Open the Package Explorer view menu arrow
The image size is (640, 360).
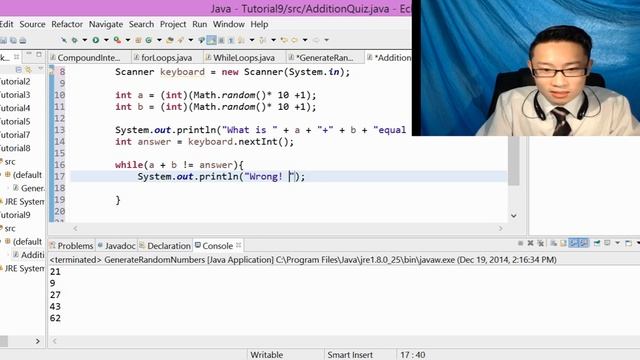point(40,69)
